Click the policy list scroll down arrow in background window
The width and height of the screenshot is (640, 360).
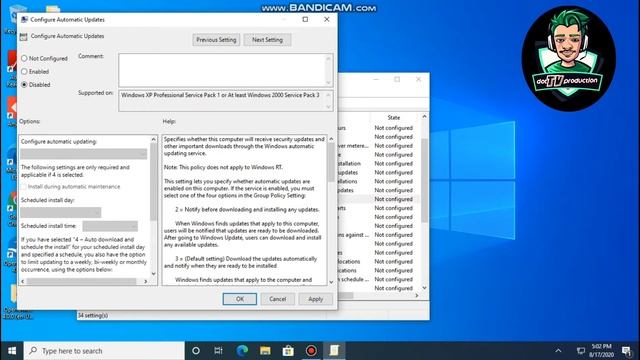coord(424,288)
